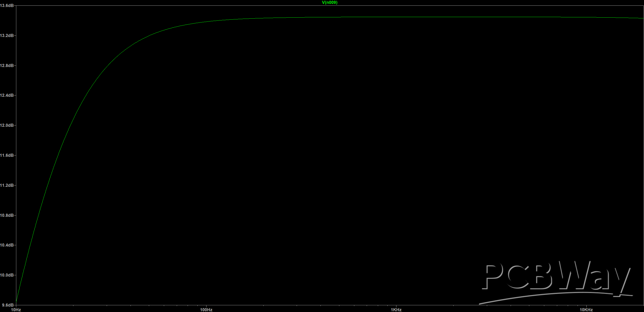Click the 12.0dB vertical axis label
The width and height of the screenshot is (644, 312).
(7, 125)
